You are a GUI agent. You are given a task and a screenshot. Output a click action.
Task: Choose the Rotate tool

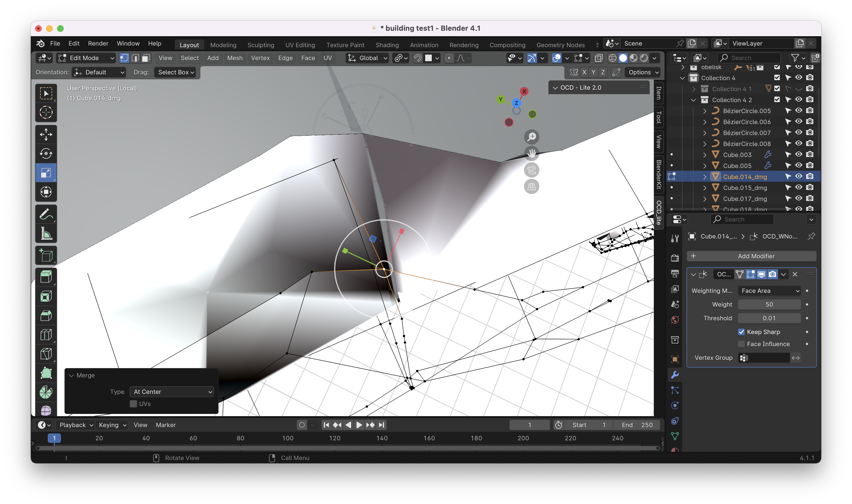pos(46,153)
